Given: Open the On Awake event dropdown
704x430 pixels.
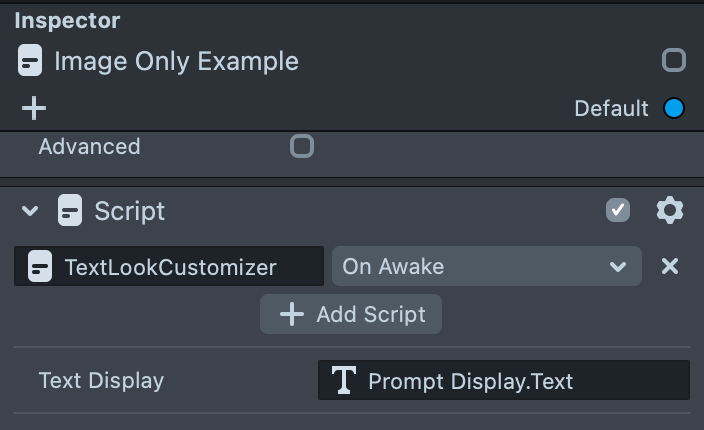Looking at the screenshot, I should (486, 266).
